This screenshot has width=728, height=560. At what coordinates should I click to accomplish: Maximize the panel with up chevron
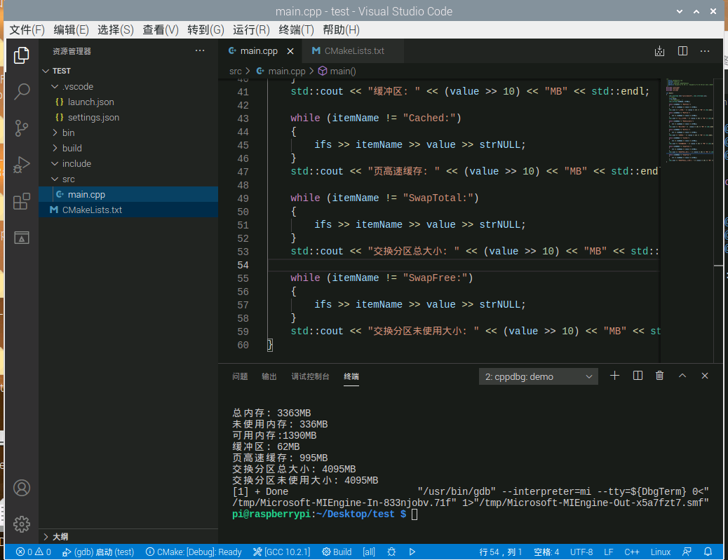click(682, 376)
